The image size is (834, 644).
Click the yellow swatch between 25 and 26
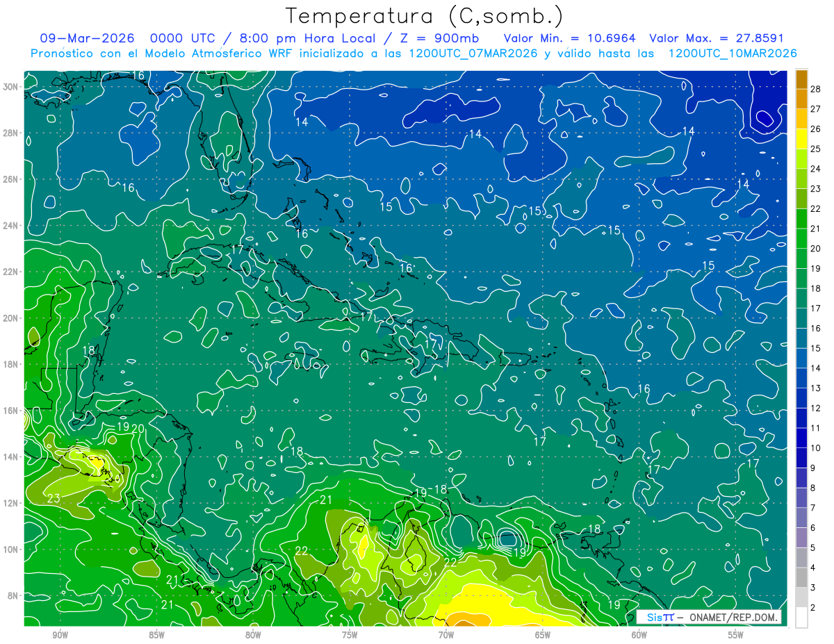coord(801,139)
